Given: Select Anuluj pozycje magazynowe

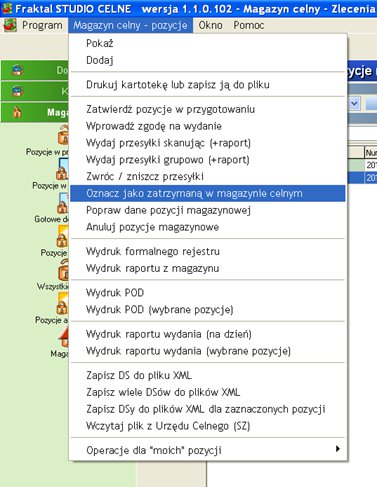Looking at the screenshot, I should coord(207,227).
